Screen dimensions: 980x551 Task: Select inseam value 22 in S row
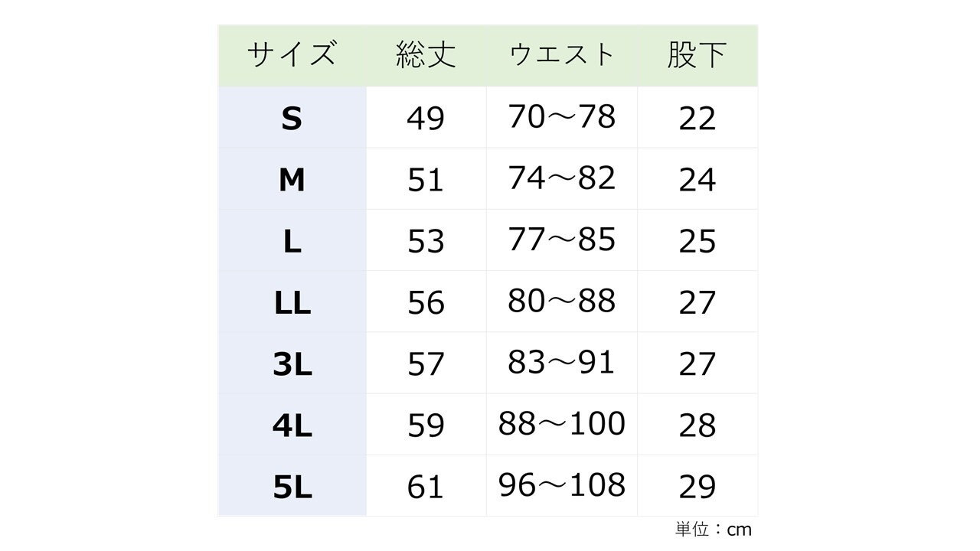(697, 119)
